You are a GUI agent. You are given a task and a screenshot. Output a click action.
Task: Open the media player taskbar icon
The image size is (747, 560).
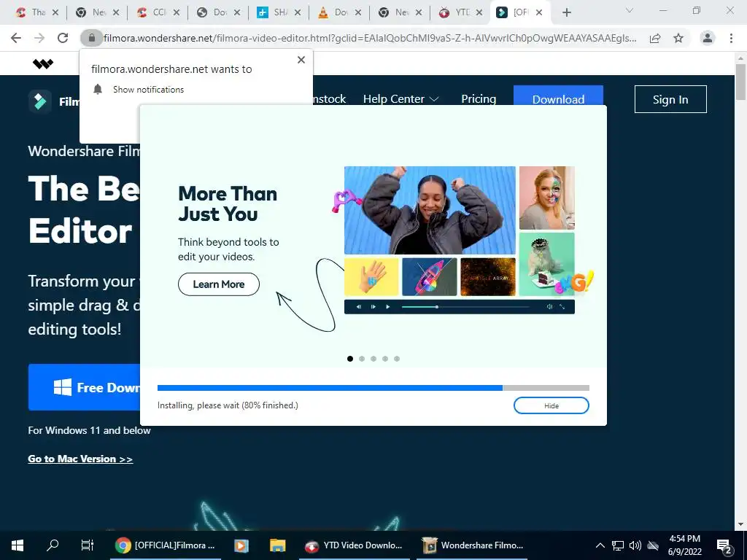click(241, 545)
